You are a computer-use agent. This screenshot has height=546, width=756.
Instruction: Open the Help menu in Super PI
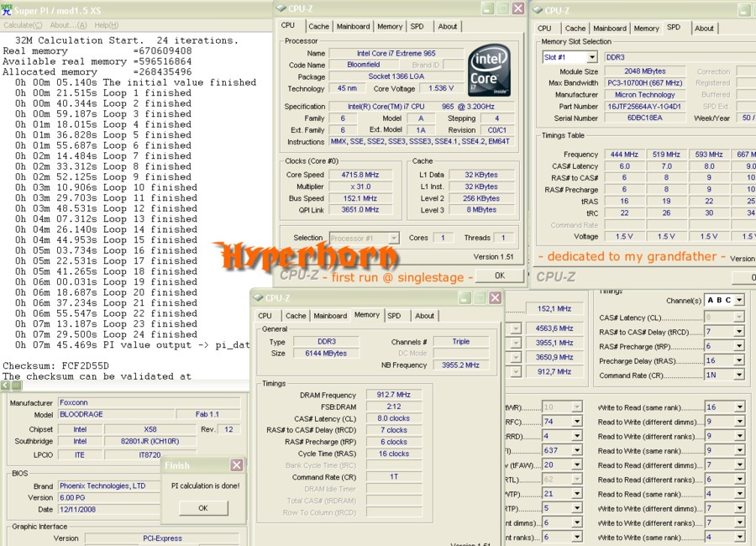106,25
